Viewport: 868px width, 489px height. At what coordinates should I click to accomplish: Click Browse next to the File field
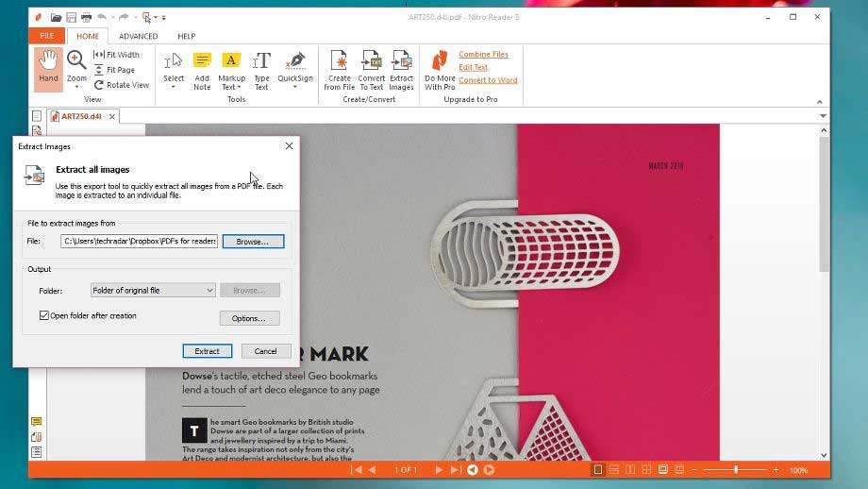253,242
